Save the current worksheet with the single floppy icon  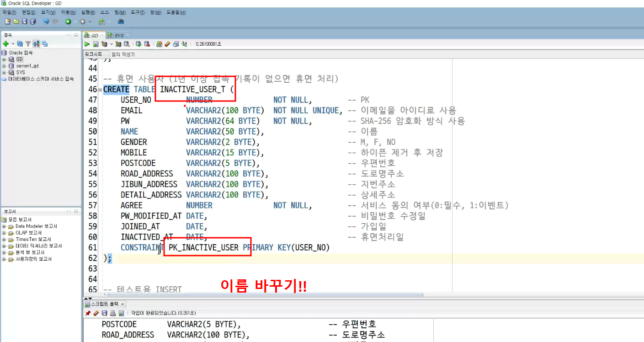coord(24,21)
